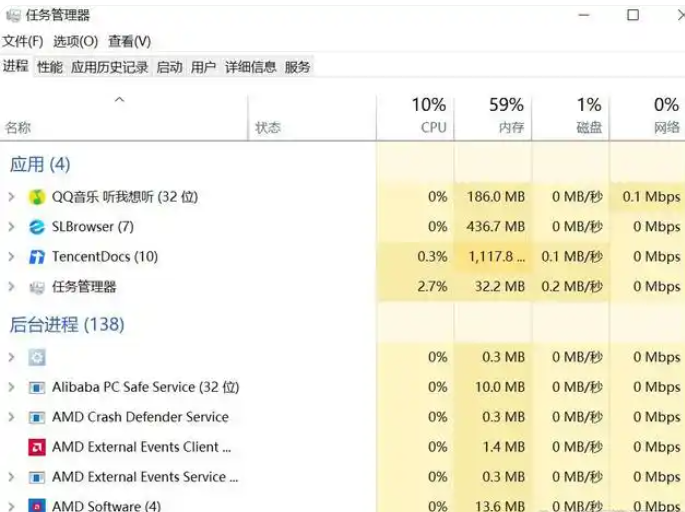The width and height of the screenshot is (685, 512).
Task: Sort processes by the CPU column
Action: (x=415, y=115)
